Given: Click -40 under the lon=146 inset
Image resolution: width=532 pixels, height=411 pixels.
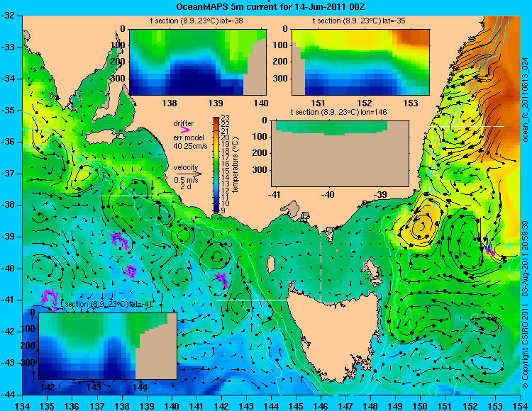Looking at the screenshot, I should 328,194.
